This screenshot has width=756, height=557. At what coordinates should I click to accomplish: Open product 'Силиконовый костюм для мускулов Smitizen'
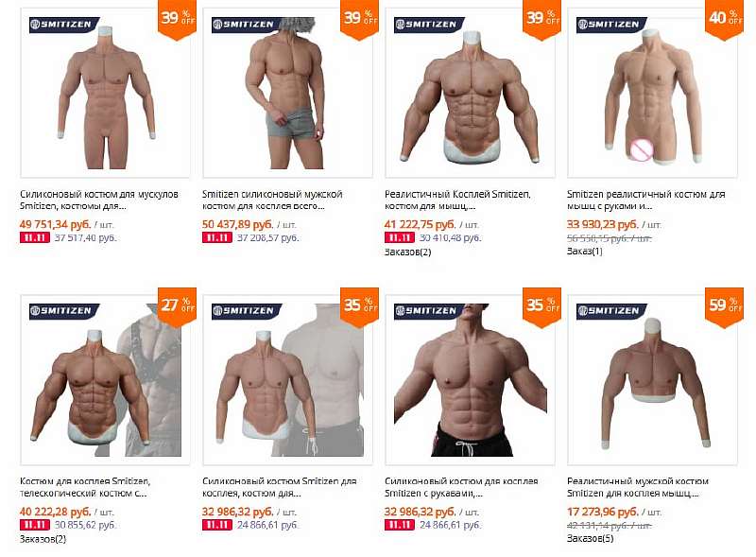99,200
